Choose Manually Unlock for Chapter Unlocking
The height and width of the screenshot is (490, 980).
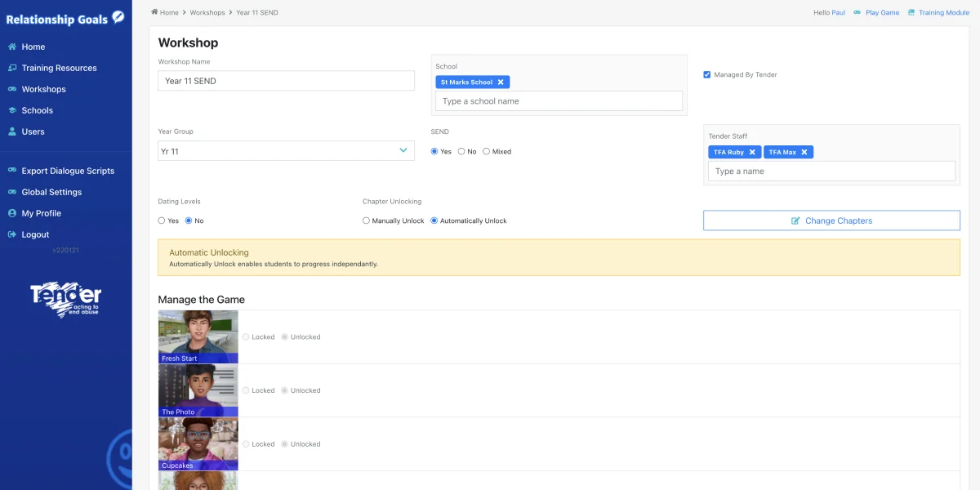(367, 220)
